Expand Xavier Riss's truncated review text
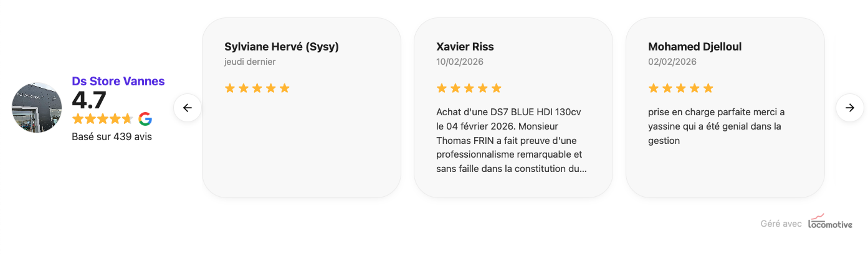Screen dimensions: 868x256 (511, 169)
